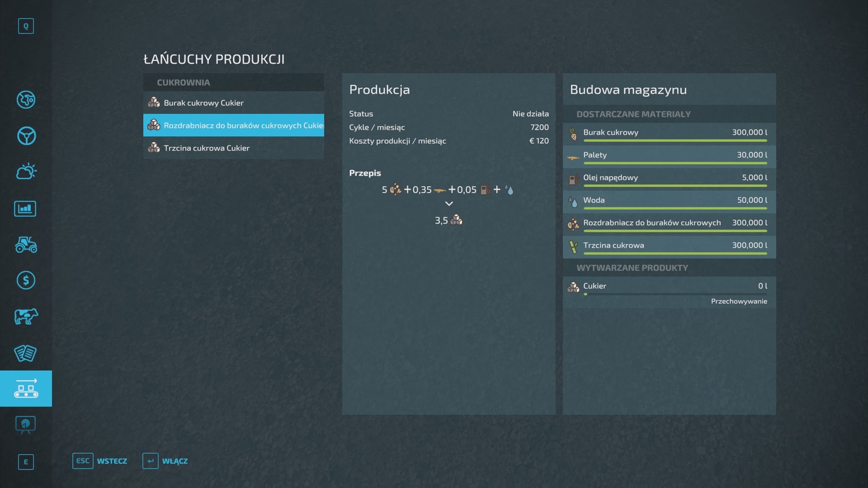Image resolution: width=868 pixels, height=488 pixels.
Task: Open the help board sidebar icon
Action: pyautogui.click(x=26, y=424)
